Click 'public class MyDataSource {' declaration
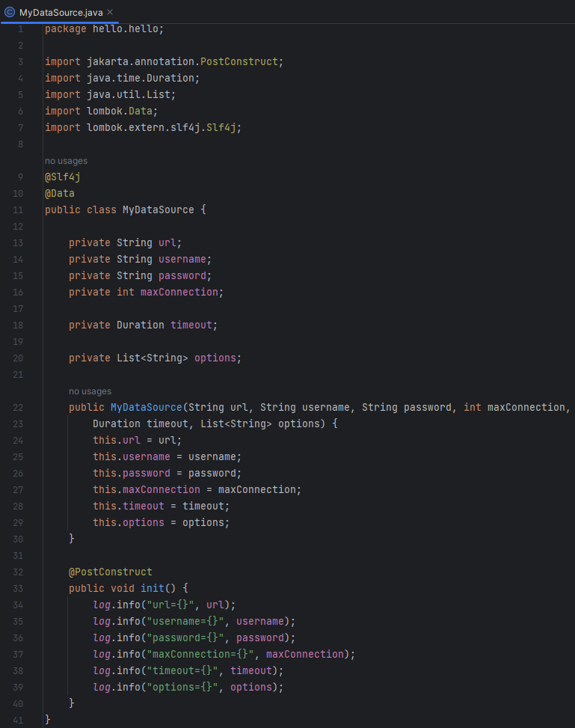The height and width of the screenshot is (728, 575). pos(126,209)
